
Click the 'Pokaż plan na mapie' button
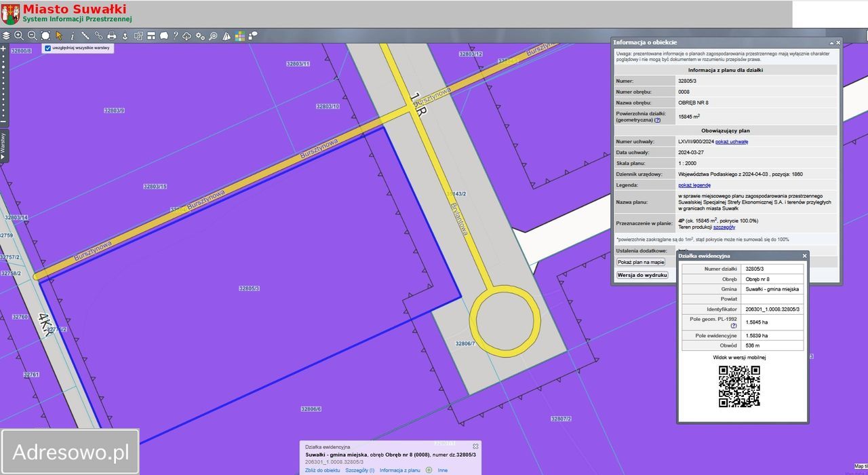point(641,262)
